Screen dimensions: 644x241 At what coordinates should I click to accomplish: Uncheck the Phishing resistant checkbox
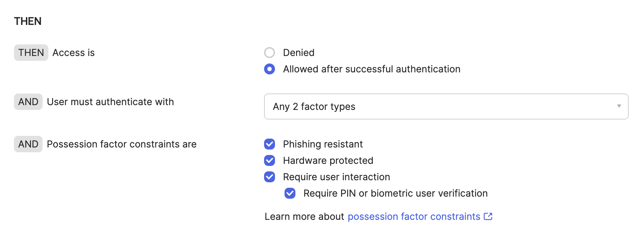point(270,144)
